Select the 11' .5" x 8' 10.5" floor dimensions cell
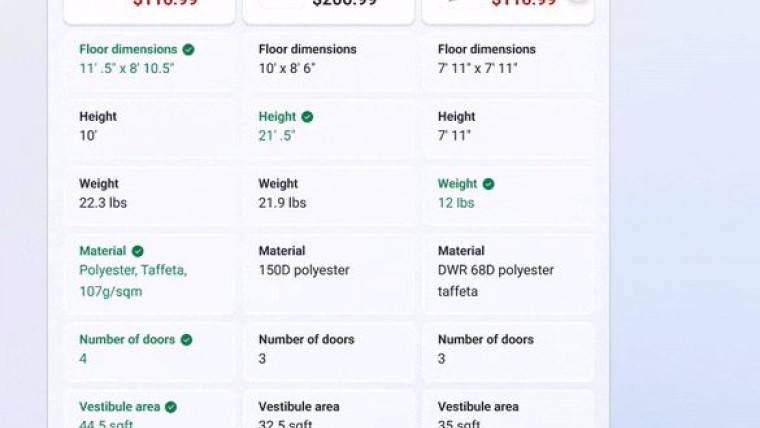Image resolution: width=760 pixels, height=428 pixels. (149, 62)
